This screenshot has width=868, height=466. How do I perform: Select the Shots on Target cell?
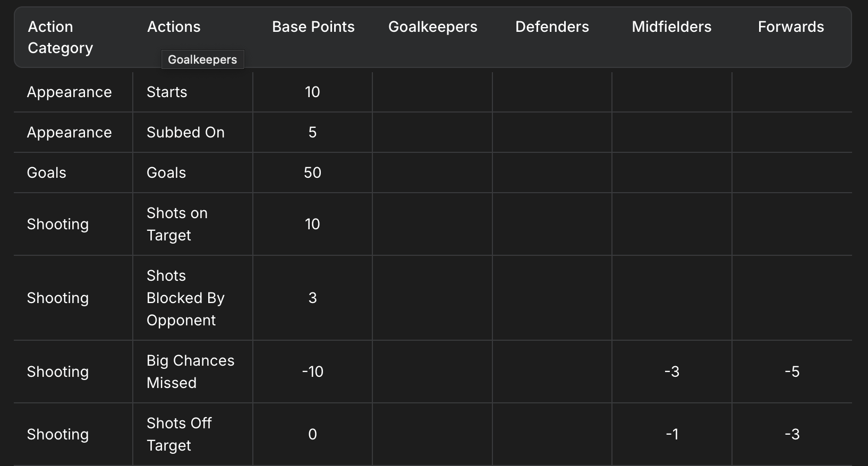(177, 224)
